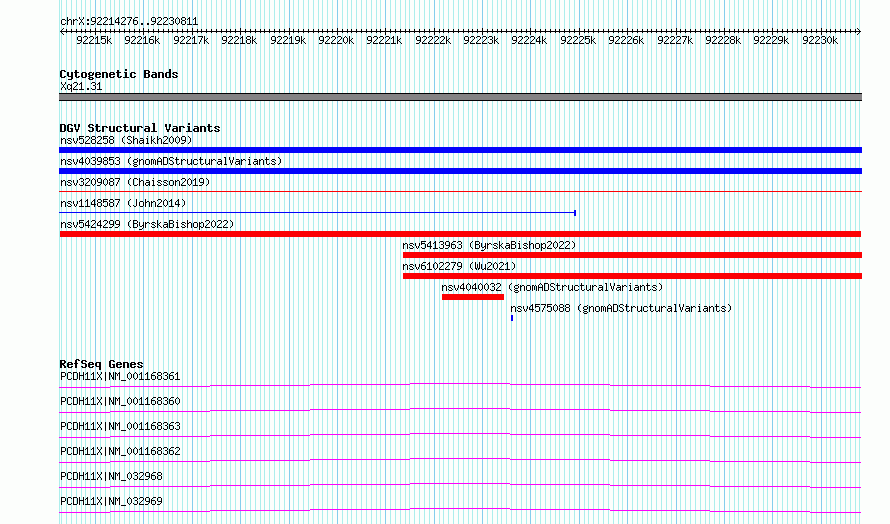Select the blue bar under nsv528258

tap(460, 150)
